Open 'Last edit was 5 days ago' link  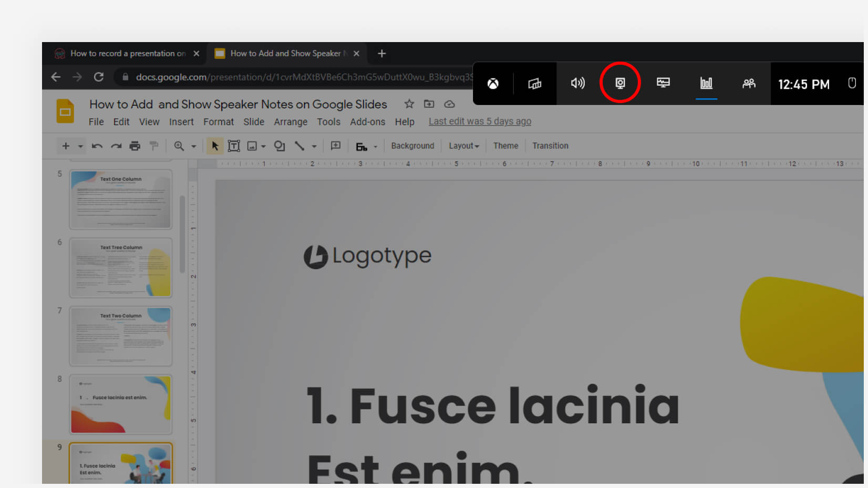pos(480,121)
